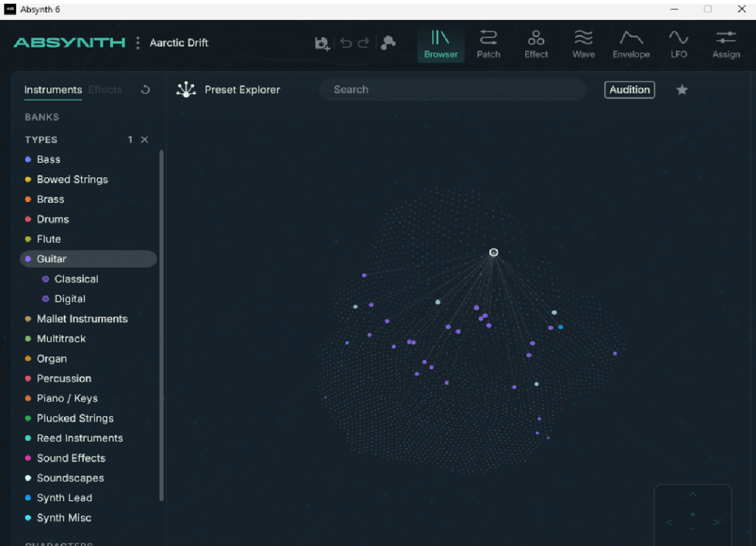Select the Drums type

point(89,219)
